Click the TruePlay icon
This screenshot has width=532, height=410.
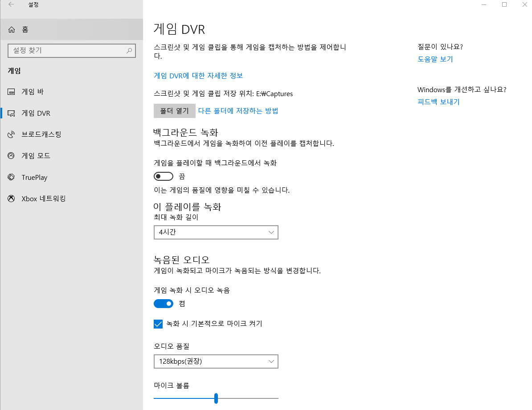point(11,177)
